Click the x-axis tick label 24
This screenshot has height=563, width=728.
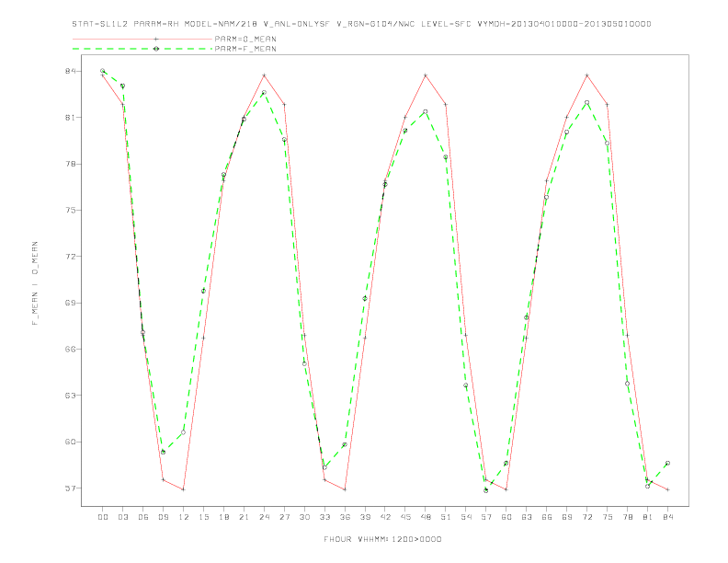click(x=264, y=517)
